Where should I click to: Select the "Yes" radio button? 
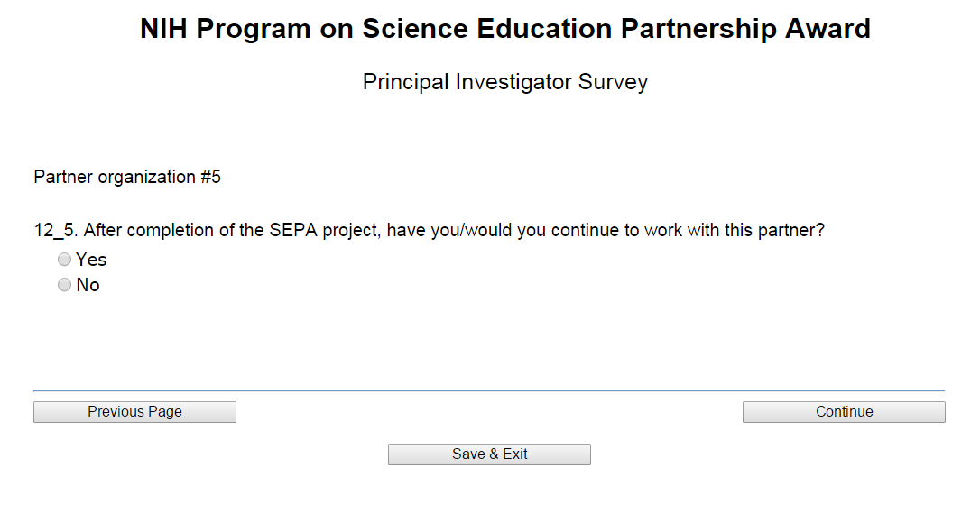[x=64, y=260]
